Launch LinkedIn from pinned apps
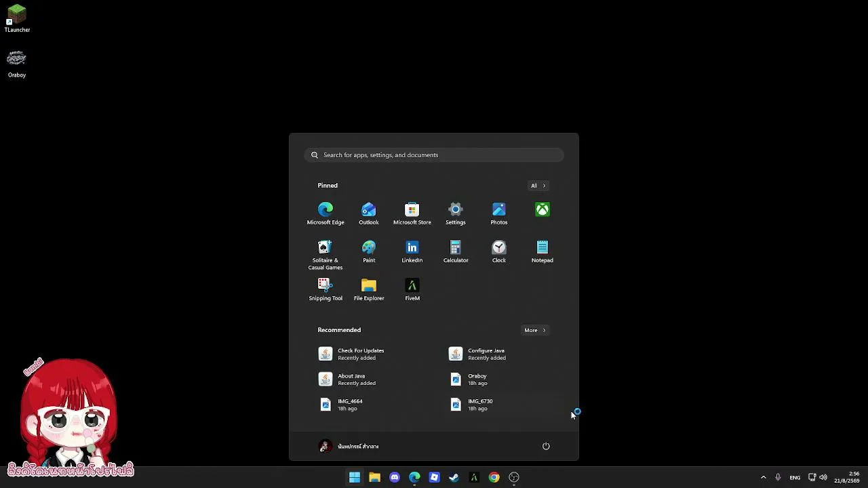868x488 pixels. coord(412,251)
